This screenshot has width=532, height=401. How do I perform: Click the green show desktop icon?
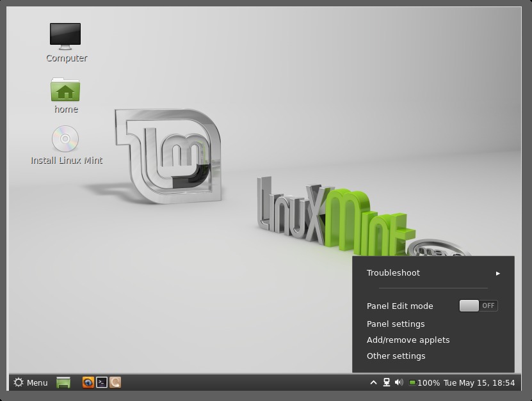point(63,382)
